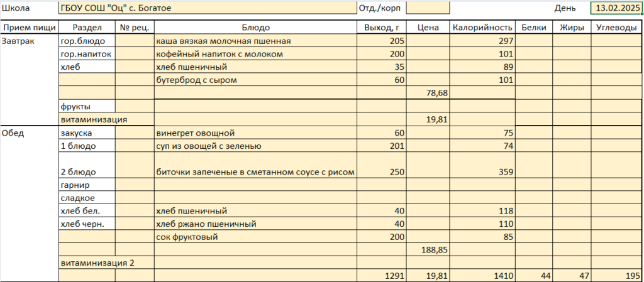Click the "Выход, г" column header
This screenshot has width=644, height=282.
point(382,28)
